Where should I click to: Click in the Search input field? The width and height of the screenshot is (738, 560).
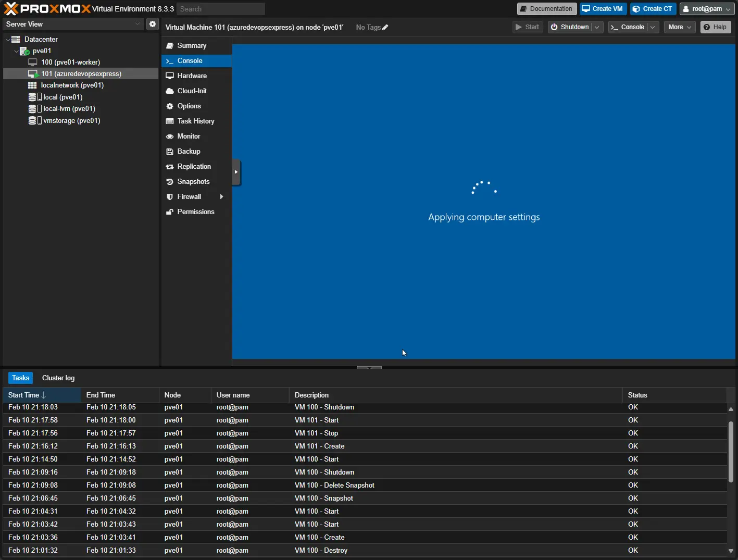pyautogui.click(x=221, y=9)
